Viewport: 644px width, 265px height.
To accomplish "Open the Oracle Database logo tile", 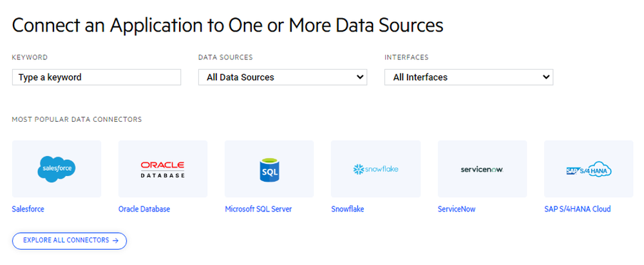I will [163, 169].
